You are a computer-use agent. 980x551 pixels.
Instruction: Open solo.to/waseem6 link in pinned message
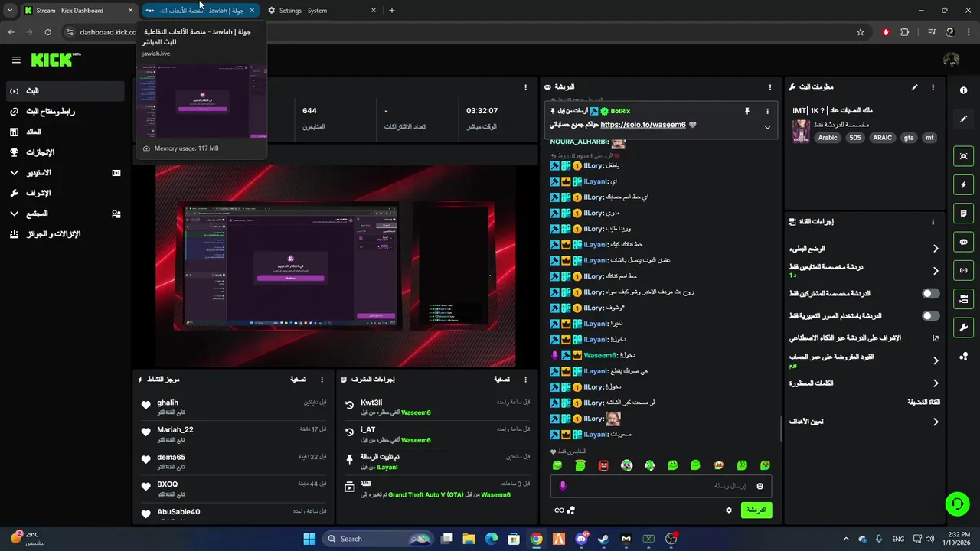(643, 124)
